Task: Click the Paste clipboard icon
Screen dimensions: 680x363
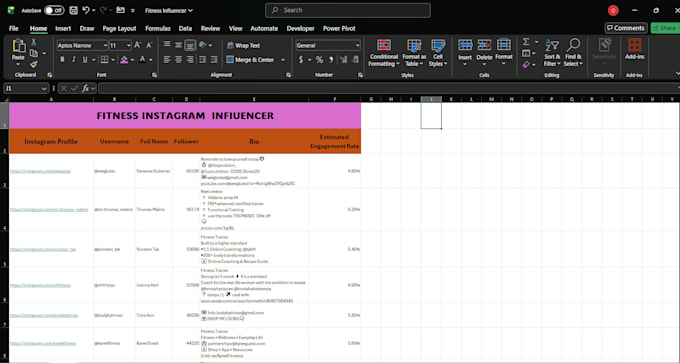Action: (x=18, y=47)
